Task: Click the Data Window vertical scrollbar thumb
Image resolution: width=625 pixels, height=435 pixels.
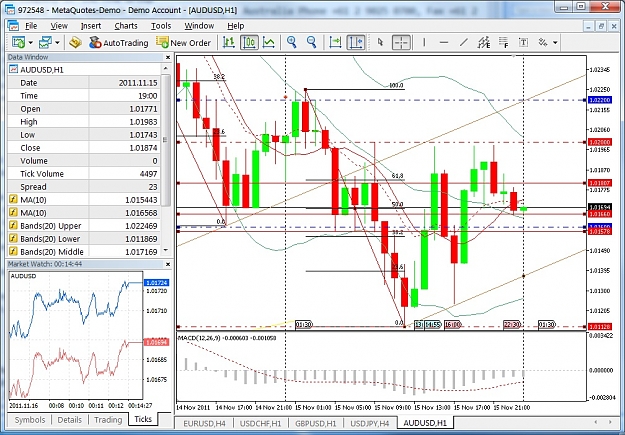Action: [x=166, y=140]
